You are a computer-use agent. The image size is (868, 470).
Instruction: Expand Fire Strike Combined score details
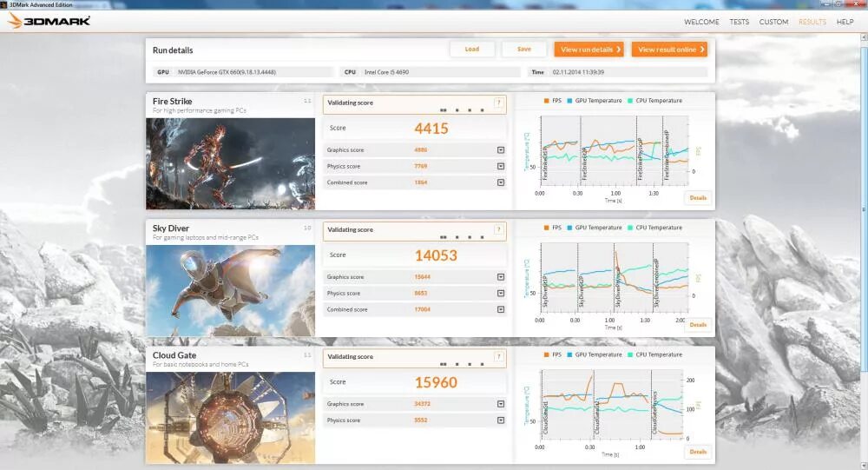click(501, 182)
